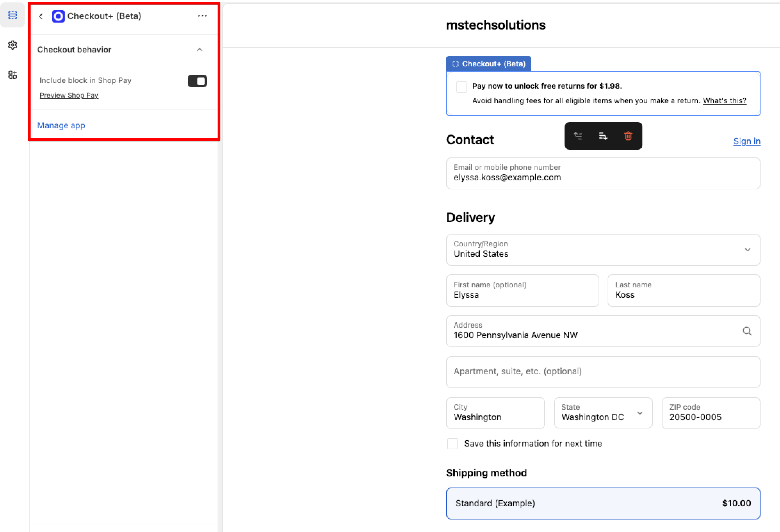Open the three-dot more actions menu
This screenshot has width=780, height=532.
tap(202, 16)
